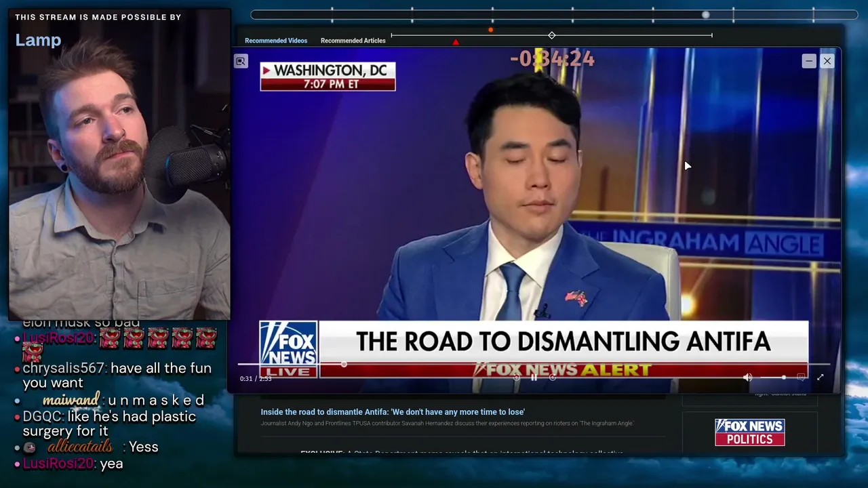This screenshot has width=868, height=488.
Task: Click the 0:31 / 2:53 video time display
Action: pos(256,379)
